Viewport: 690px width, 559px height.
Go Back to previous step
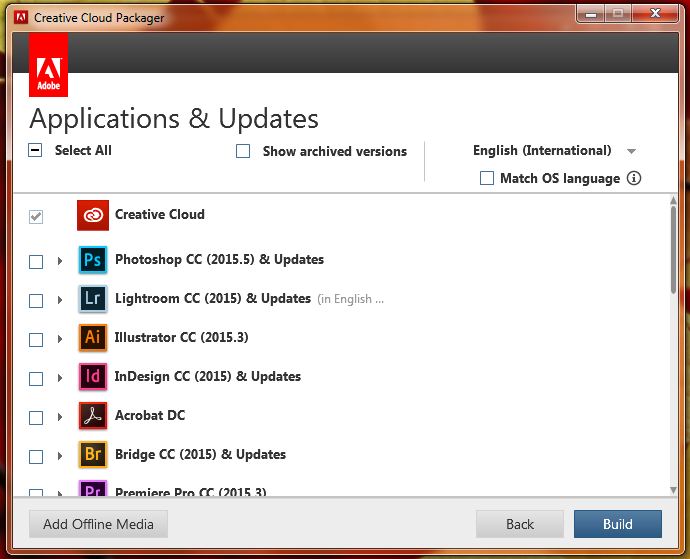pyautogui.click(x=520, y=524)
